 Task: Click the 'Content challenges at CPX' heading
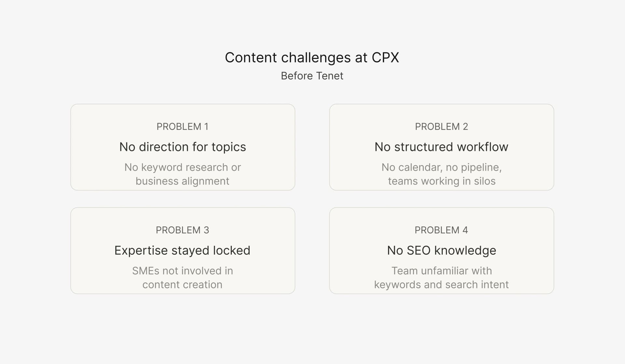pyautogui.click(x=312, y=58)
